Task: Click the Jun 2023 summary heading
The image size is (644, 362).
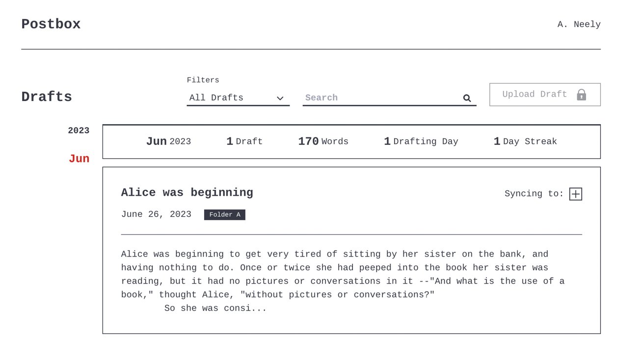Action: point(168,142)
